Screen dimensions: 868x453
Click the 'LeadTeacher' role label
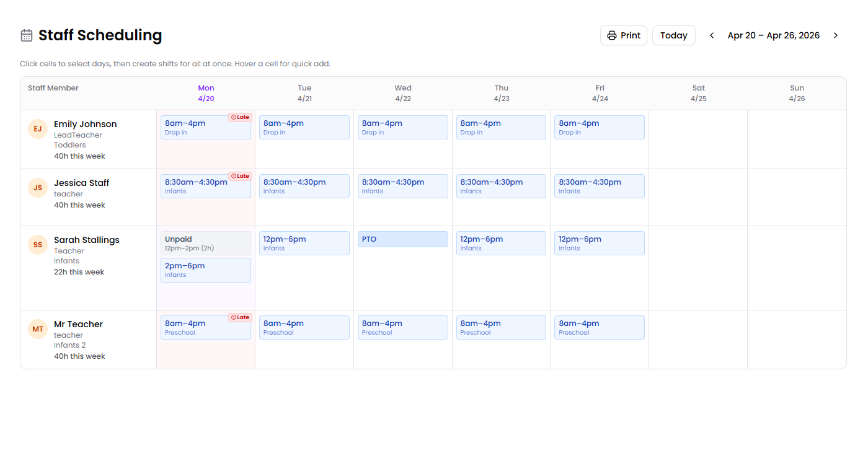[x=77, y=135]
